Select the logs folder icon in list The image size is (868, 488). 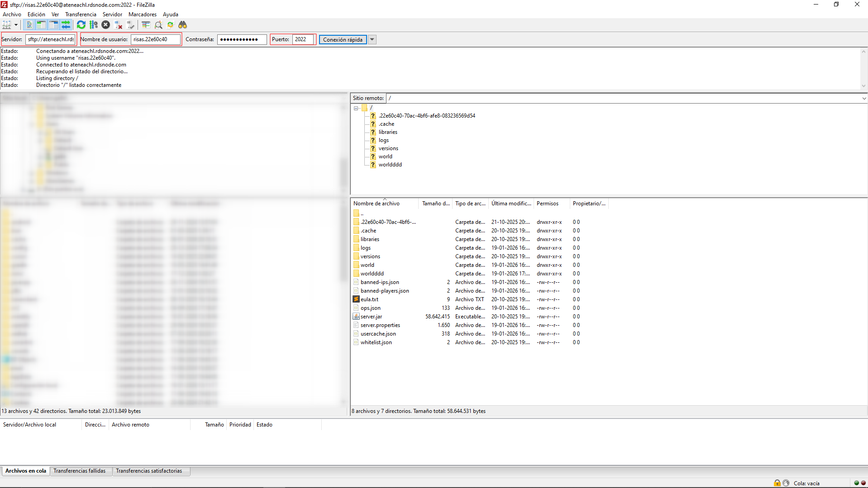[356, 248]
